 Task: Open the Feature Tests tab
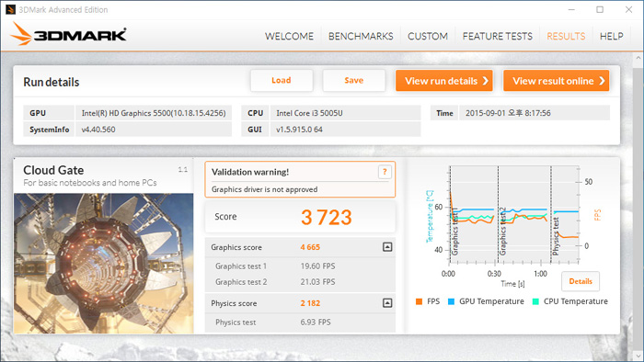click(x=498, y=36)
